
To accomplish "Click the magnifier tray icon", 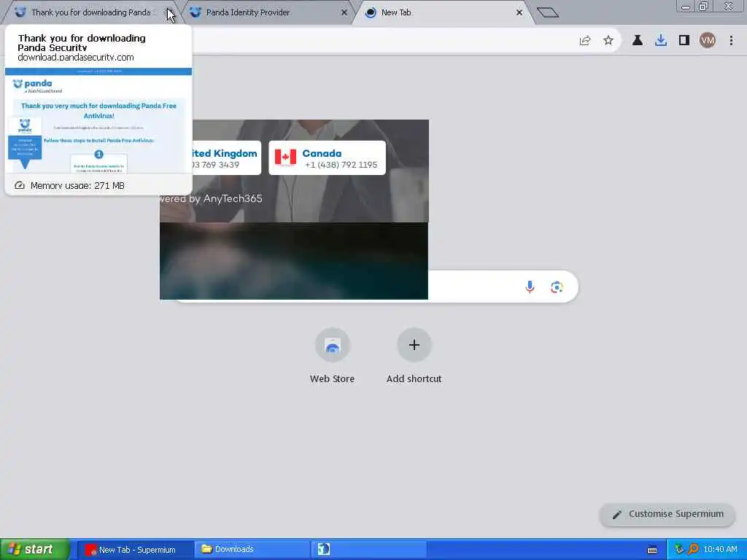I will [x=693, y=550].
